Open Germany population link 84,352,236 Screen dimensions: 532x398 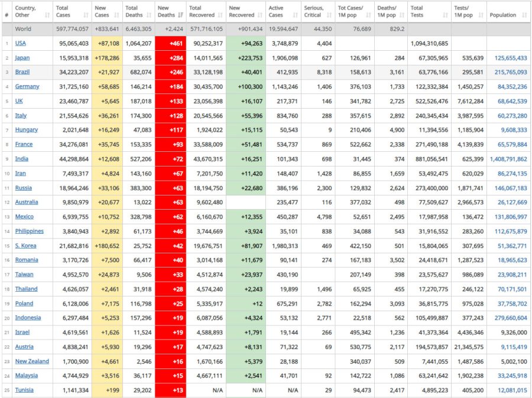512,87
